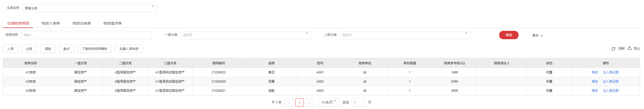The height and width of the screenshot is (109, 644).
Task: Focus the 物资名称 search input
Action: (x=86, y=35)
